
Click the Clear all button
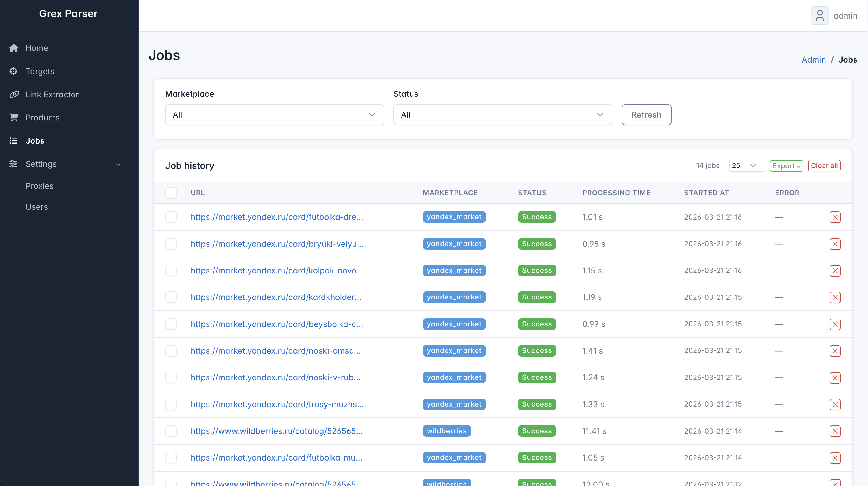point(824,166)
